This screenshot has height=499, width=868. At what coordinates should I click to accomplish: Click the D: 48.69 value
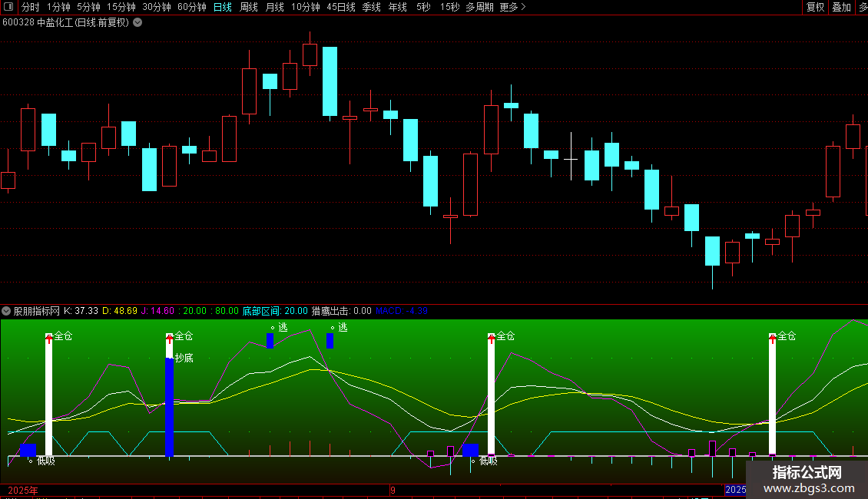[x=120, y=311]
